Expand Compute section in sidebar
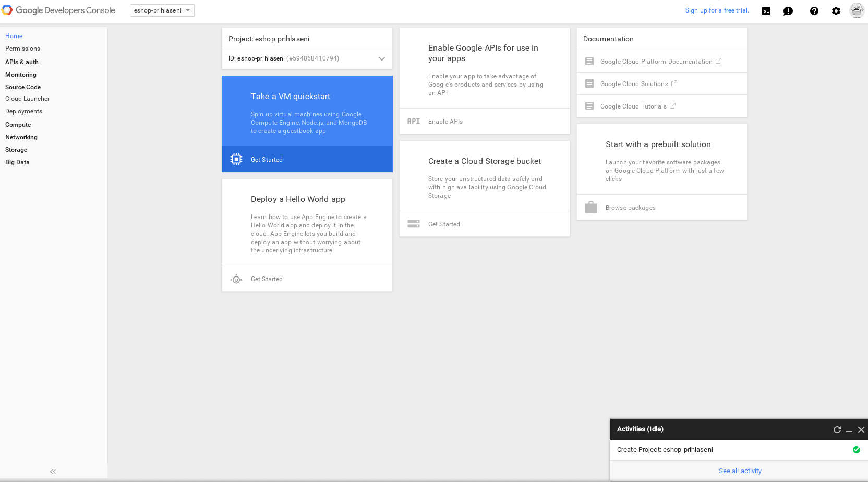This screenshot has height=482, width=868. point(18,125)
